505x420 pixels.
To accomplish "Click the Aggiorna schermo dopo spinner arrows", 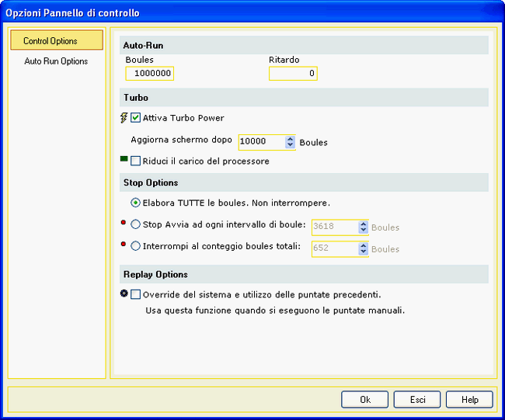I will (x=291, y=142).
